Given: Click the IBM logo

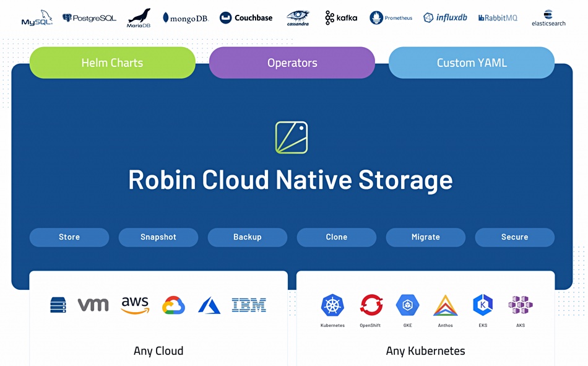Looking at the screenshot, I should (x=249, y=305).
